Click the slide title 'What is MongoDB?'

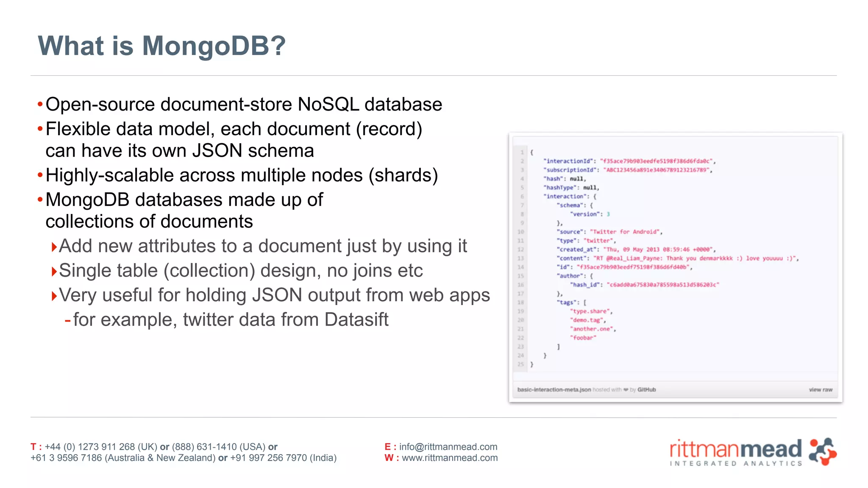(162, 45)
